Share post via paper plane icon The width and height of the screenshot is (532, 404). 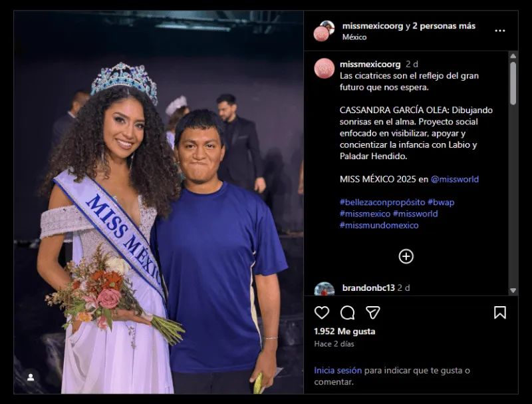click(x=373, y=312)
